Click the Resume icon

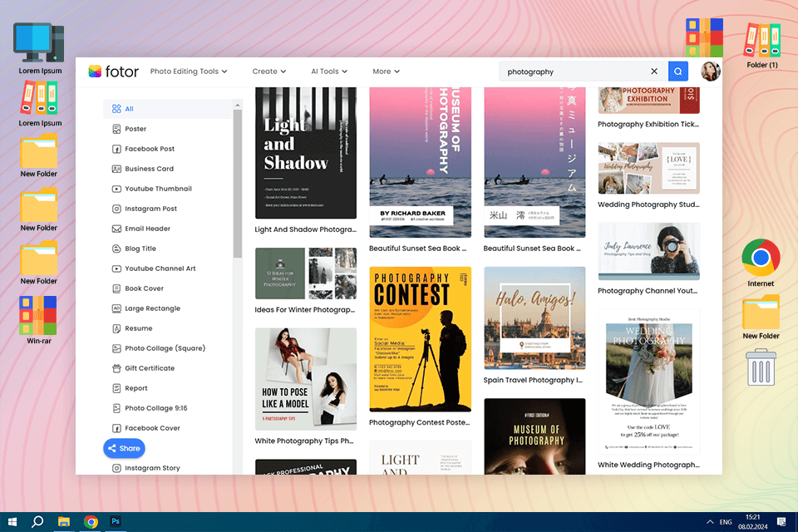click(x=116, y=328)
